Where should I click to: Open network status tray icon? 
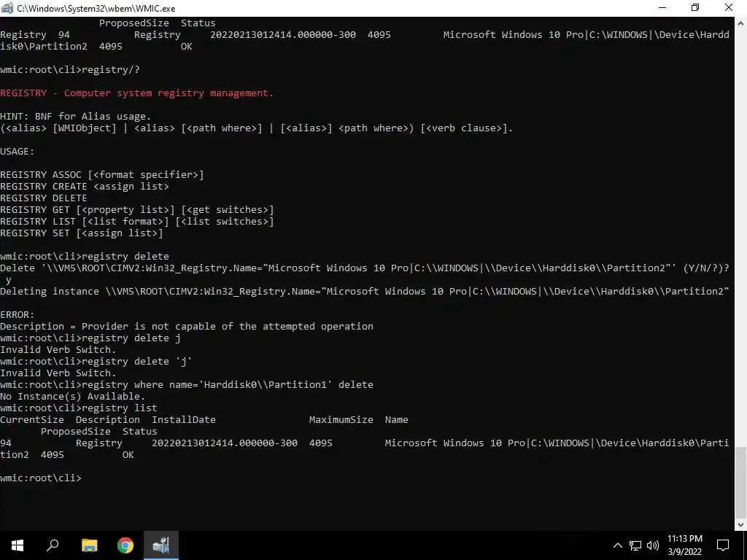(x=635, y=545)
